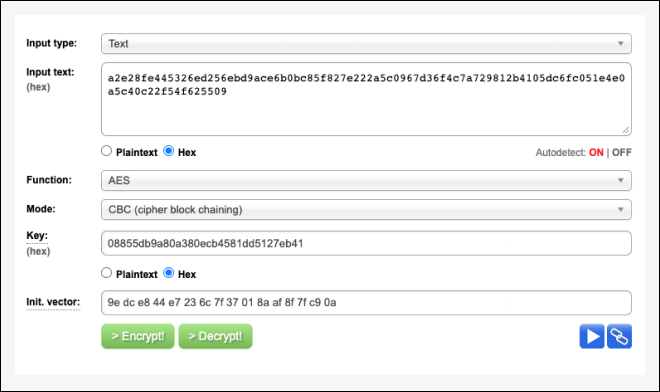Click the Key hex input field
Image resolution: width=660 pixels, height=392 pixels.
point(366,243)
